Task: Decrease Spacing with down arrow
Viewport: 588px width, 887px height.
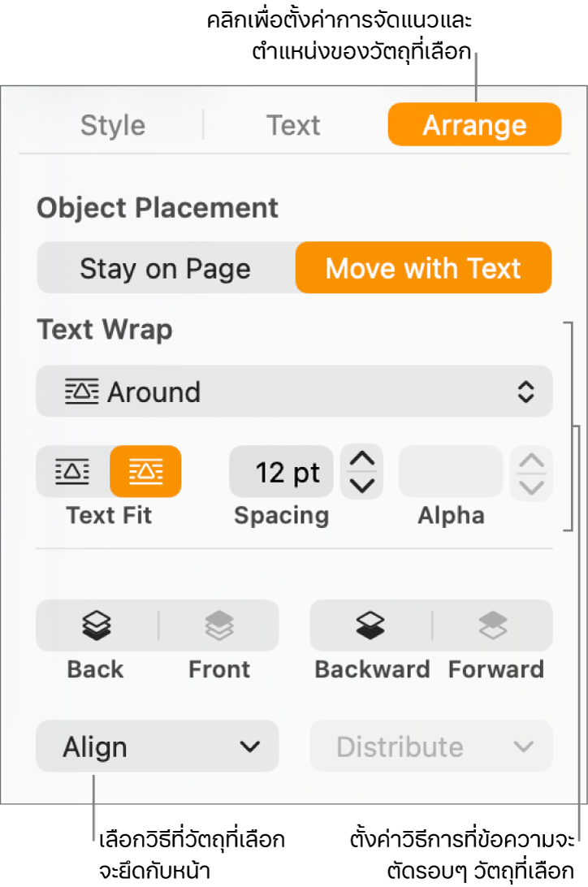Action: 361,485
